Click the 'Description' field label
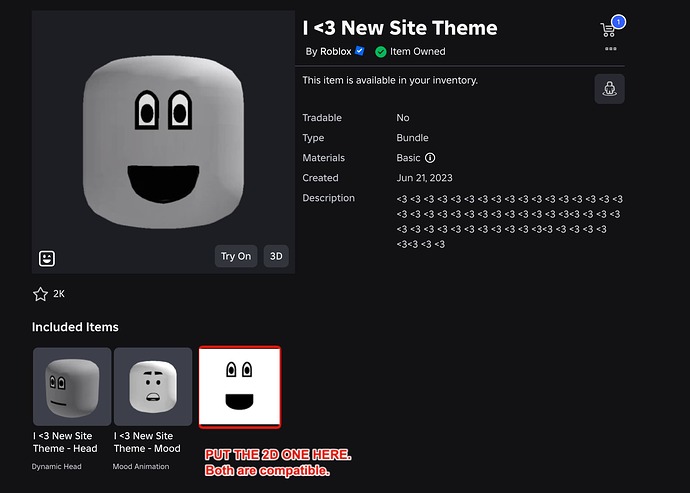The height and width of the screenshot is (493, 690). [328, 198]
